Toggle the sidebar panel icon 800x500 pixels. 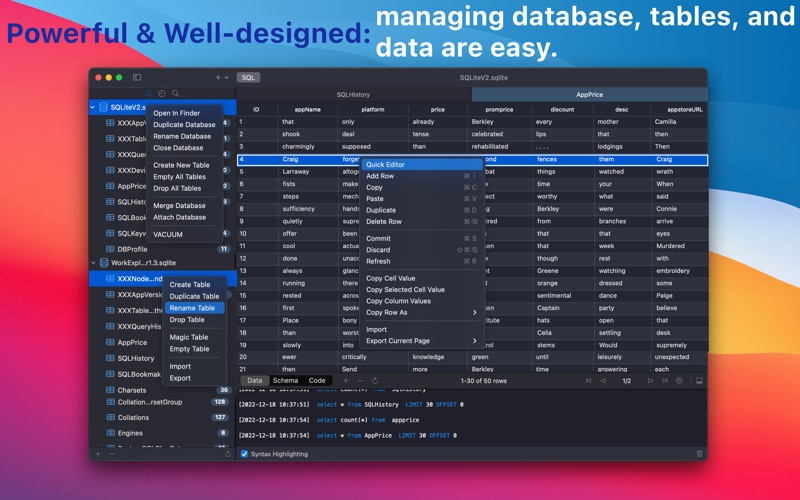pos(137,78)
